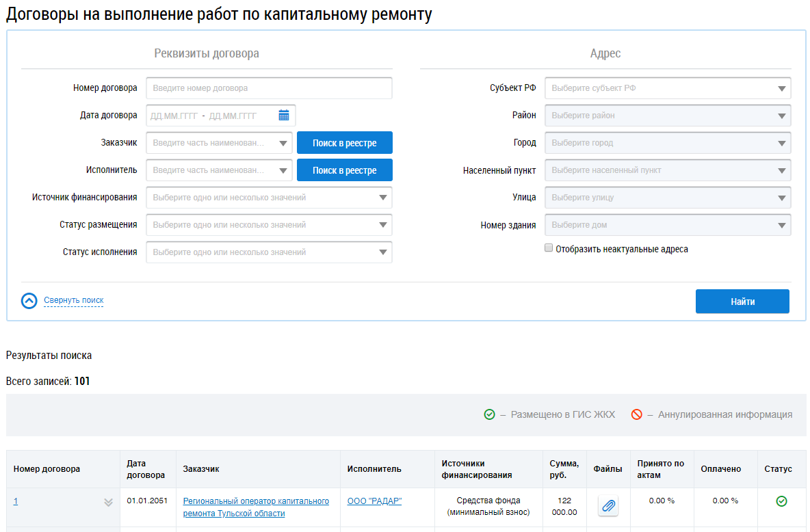This screenshot has height=532, width=810.
Task: Click the circular collapse-search arrow icon
Action: pyautogui.click(x=29, y=301)
